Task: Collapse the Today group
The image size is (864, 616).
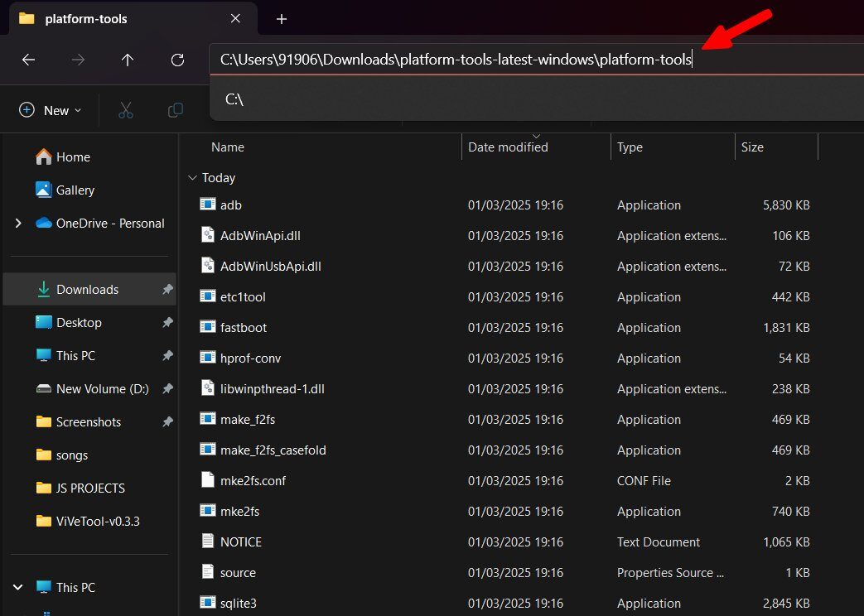Action: [x=192, y=178]
